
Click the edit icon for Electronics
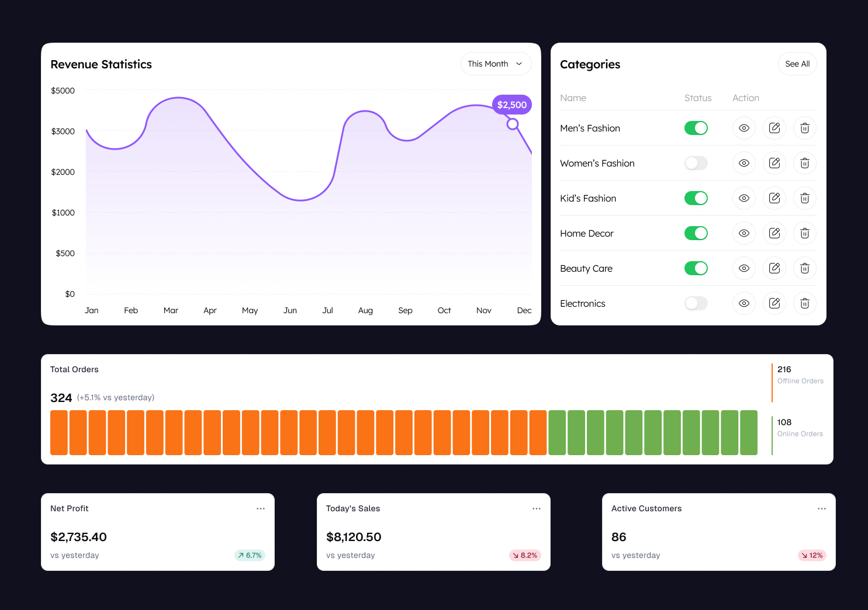click(x=774, y=303)
